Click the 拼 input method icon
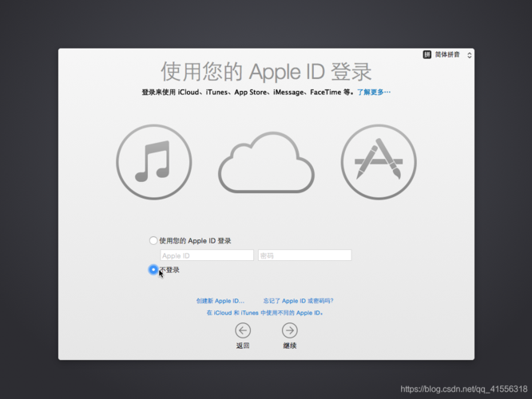The height and width of the screenshot is (399, 532). [x=427, y=54]
